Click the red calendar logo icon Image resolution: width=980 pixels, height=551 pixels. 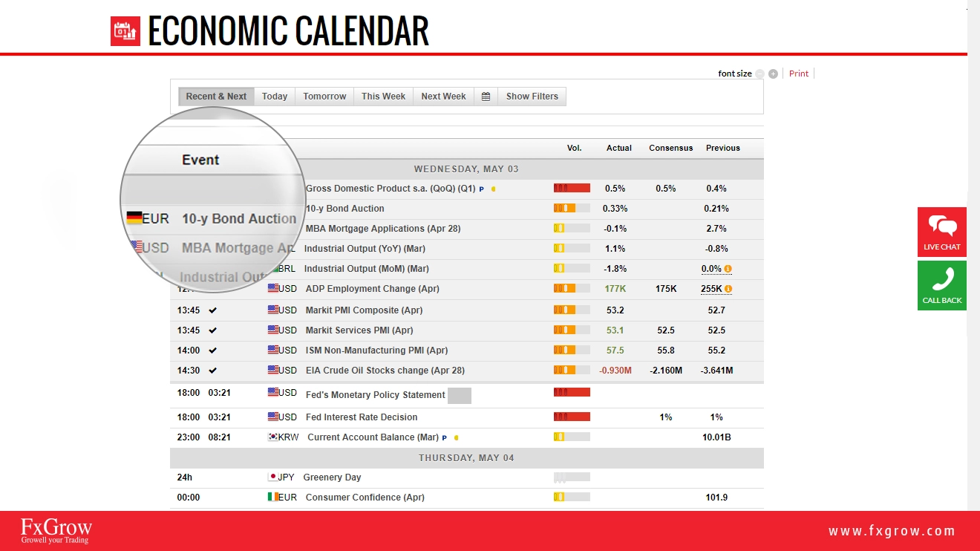click(125, 30)
